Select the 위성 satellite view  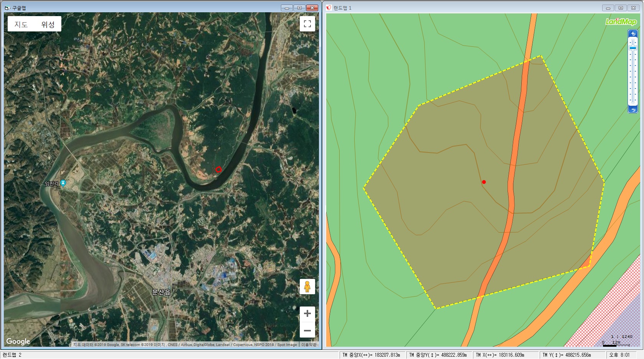click(x=48, y=24)
